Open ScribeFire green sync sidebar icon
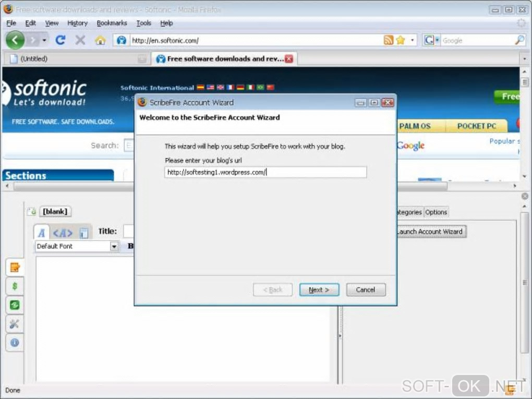 15,305
